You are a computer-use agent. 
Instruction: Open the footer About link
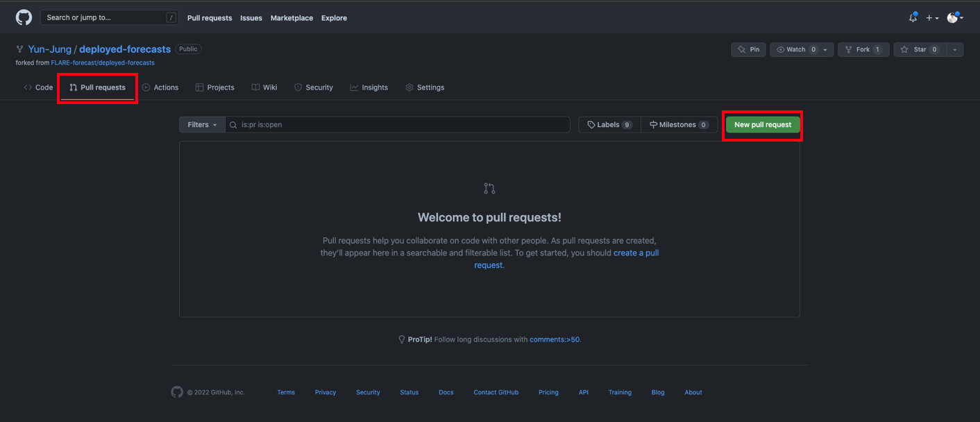point(693,392)
